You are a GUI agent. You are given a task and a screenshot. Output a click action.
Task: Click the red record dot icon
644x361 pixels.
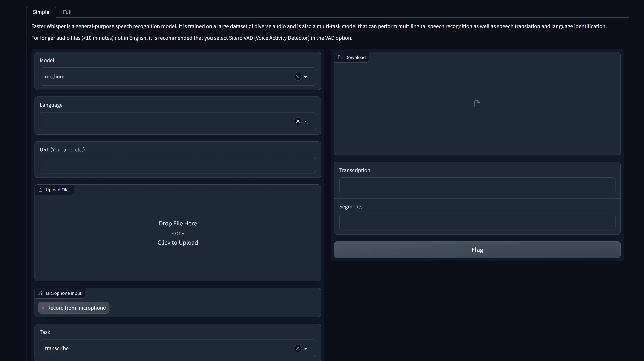pos(43,308)
